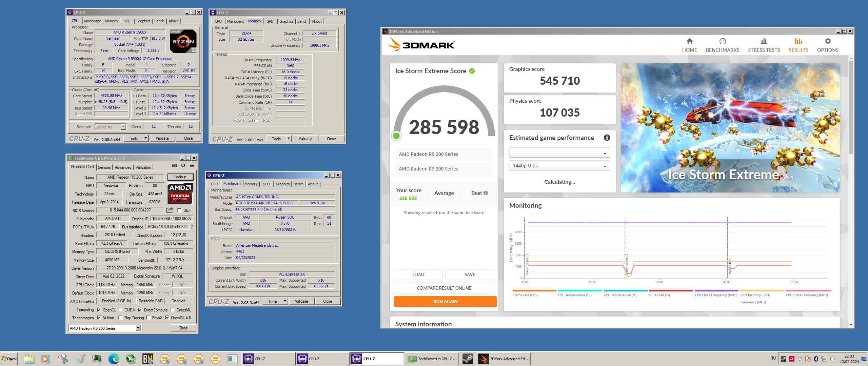Click LOAD in 3DMark results
Viewport: 868px width, 366px height.
pyautogui.click(x=418, y=274)
